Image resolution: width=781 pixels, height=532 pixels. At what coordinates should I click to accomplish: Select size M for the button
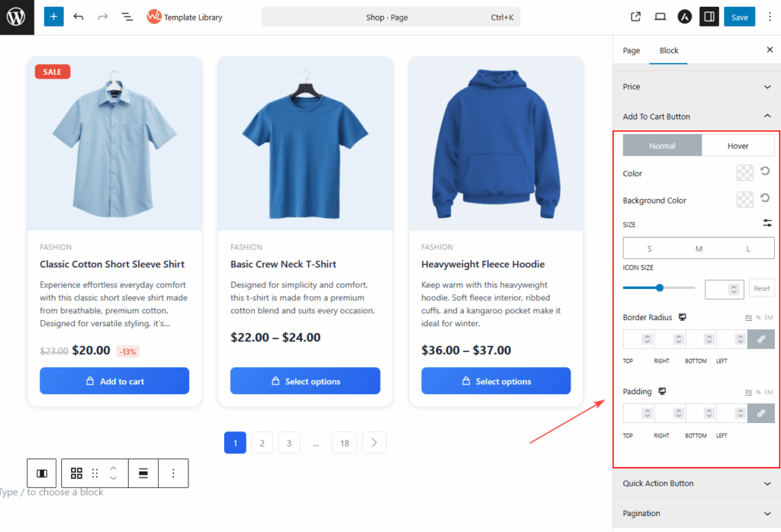(x=698, y=248)
